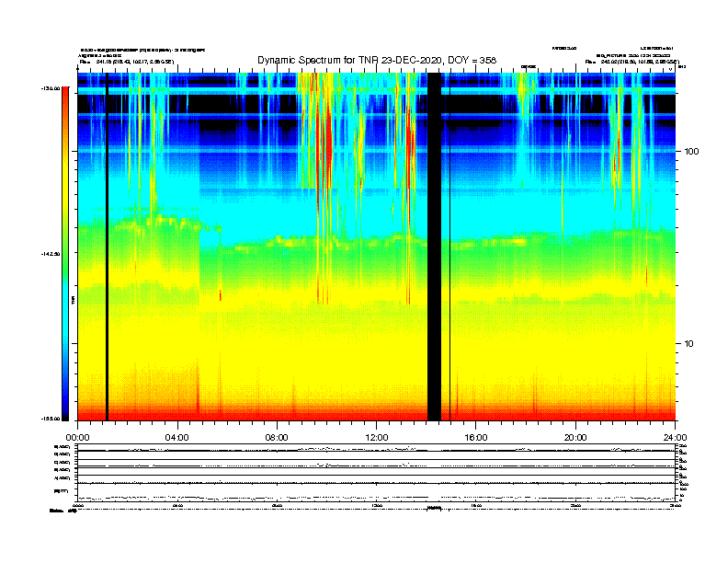Screen dimensions: 728x563
Task: Click the thin black vertical line near 01:00
Action: [107, 247]
